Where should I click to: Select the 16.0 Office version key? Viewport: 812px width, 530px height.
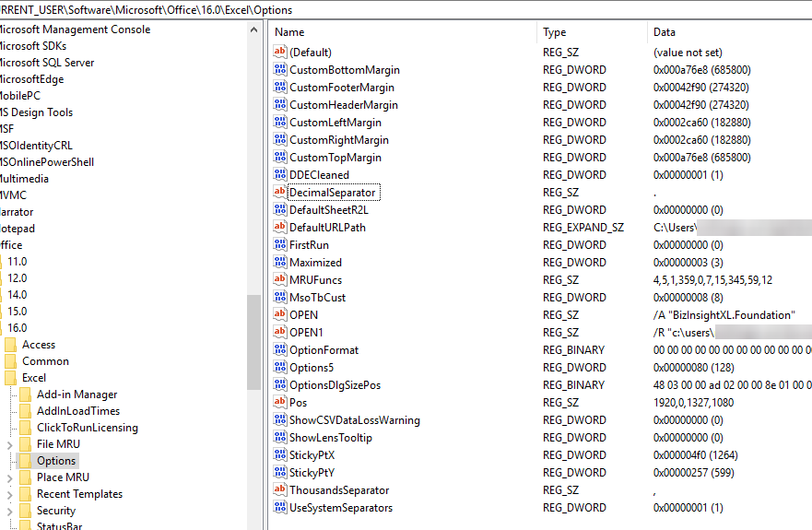pos(18,328)
